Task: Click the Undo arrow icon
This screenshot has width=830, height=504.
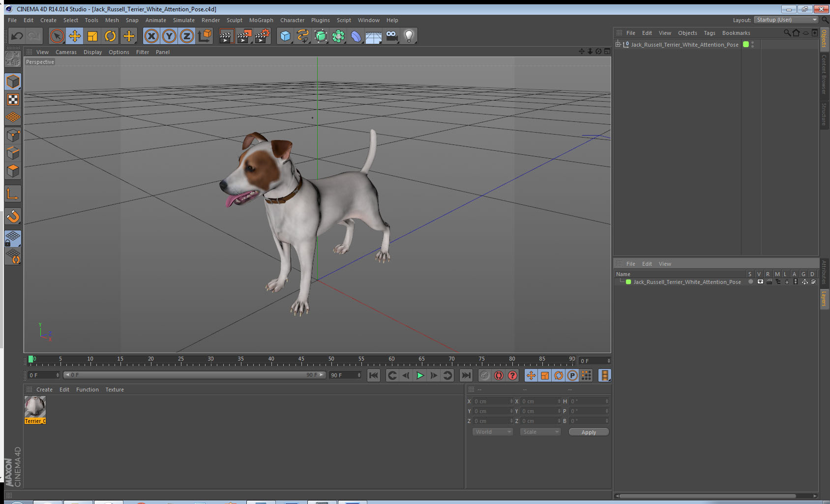Action: click(17, 36)
